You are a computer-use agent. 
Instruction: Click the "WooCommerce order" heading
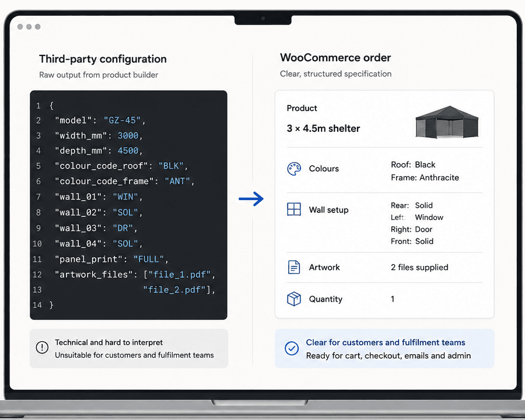[335, 58]
